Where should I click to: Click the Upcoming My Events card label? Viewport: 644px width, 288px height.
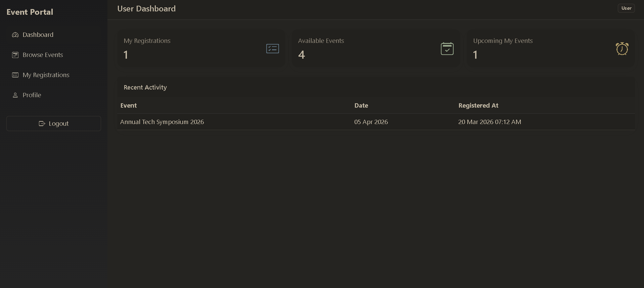503,41
